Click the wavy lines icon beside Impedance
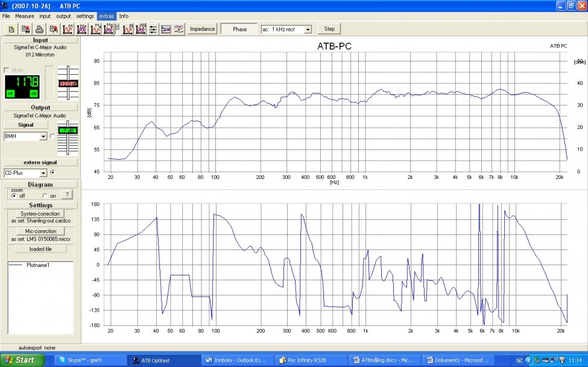Screen dimensions: 588x367 pos(179,29)
